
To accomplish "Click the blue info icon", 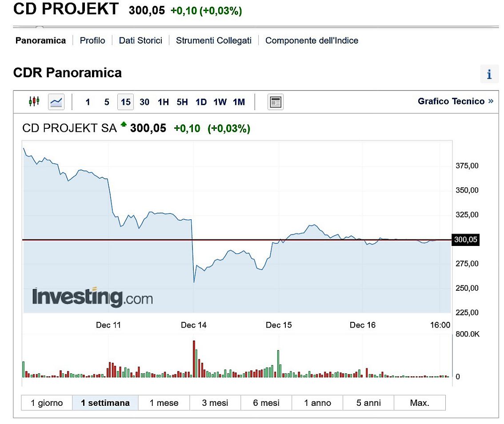I will (x=489, y=74).
